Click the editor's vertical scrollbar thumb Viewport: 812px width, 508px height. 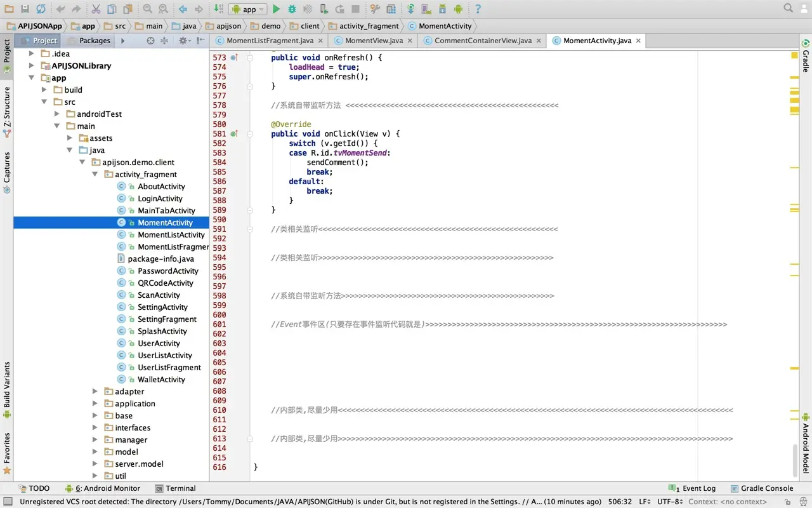tap(795, 460)
